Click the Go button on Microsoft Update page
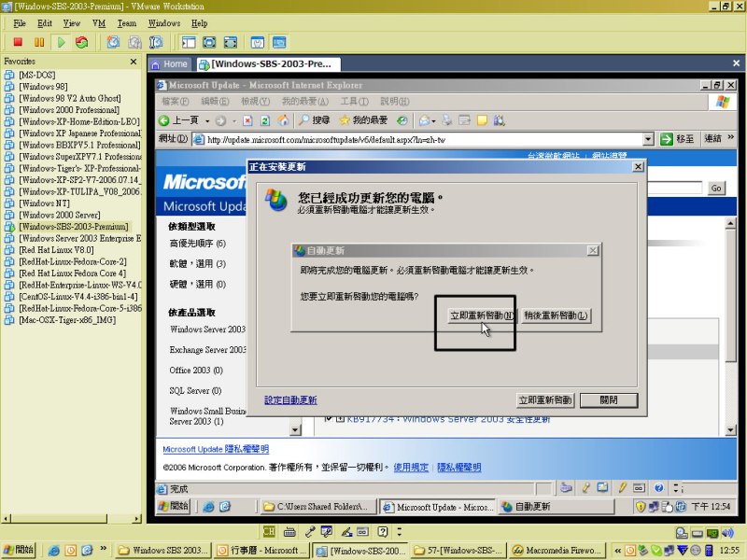 (716, 189)
